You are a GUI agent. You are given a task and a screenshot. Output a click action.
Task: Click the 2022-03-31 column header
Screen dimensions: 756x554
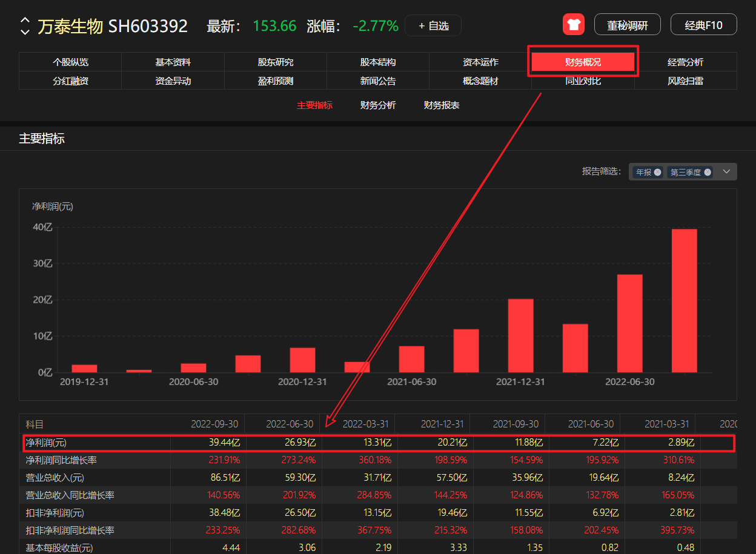365,424
